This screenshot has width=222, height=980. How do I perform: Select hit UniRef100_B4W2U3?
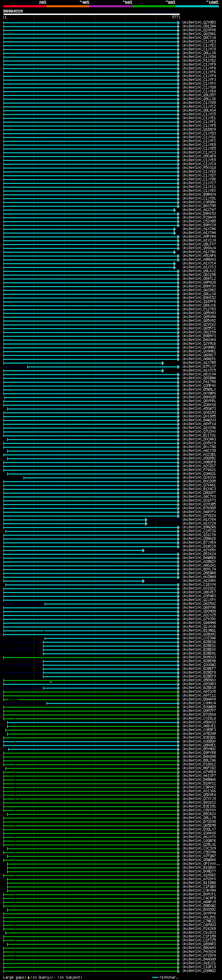(x=199, y=420)
